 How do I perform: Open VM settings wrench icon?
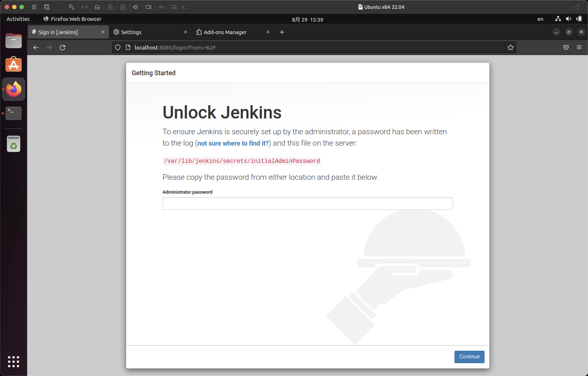point(71,7)
